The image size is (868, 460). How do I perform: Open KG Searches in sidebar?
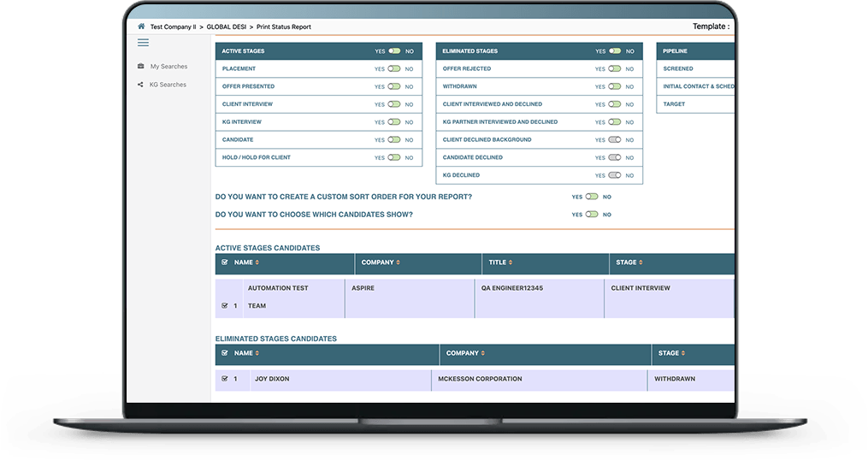click(x=168, y=85)
